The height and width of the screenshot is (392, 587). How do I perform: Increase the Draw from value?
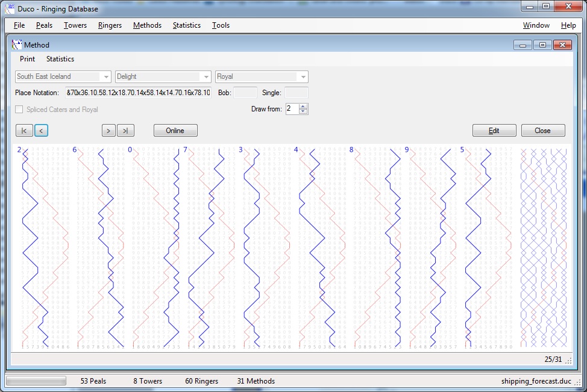303,107
